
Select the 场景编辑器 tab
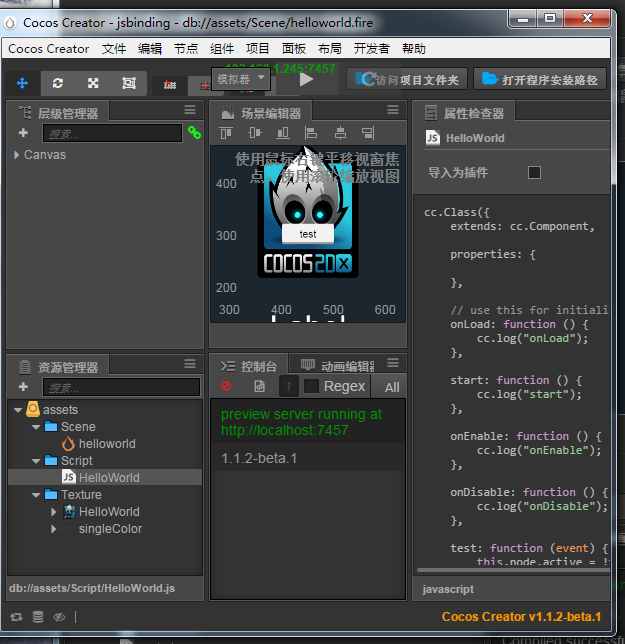coord(261,113)
